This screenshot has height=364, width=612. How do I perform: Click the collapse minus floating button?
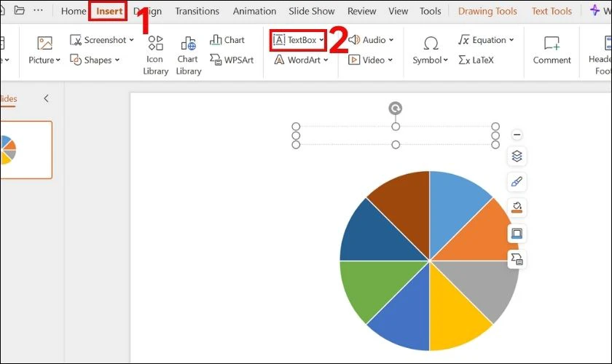pyautogui.click(x=517, y=135)
